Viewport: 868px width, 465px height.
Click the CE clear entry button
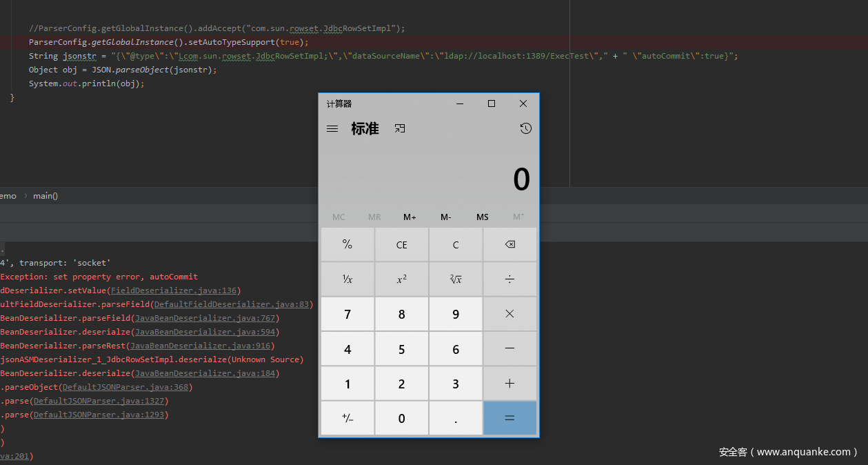[401, 245]
